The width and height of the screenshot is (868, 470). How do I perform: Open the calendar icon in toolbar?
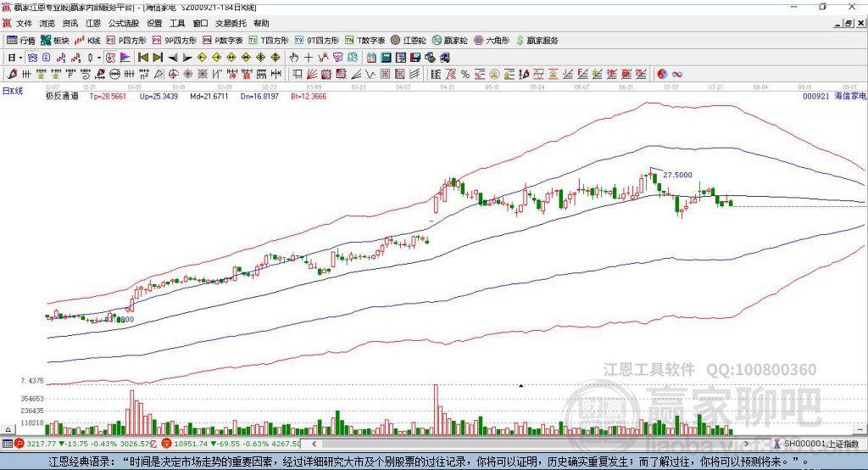coord(371,58)
